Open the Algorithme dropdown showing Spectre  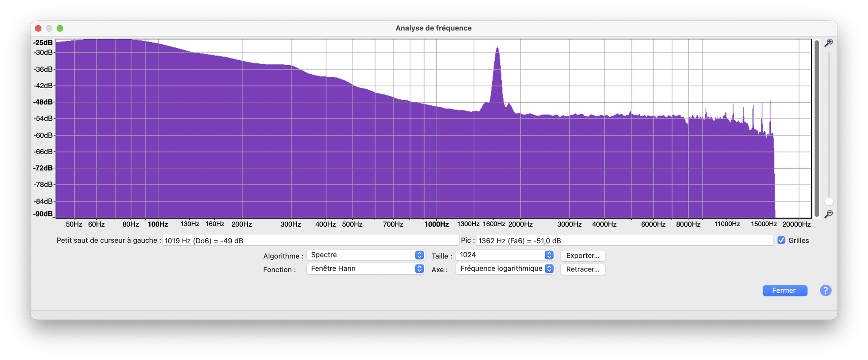365,255
